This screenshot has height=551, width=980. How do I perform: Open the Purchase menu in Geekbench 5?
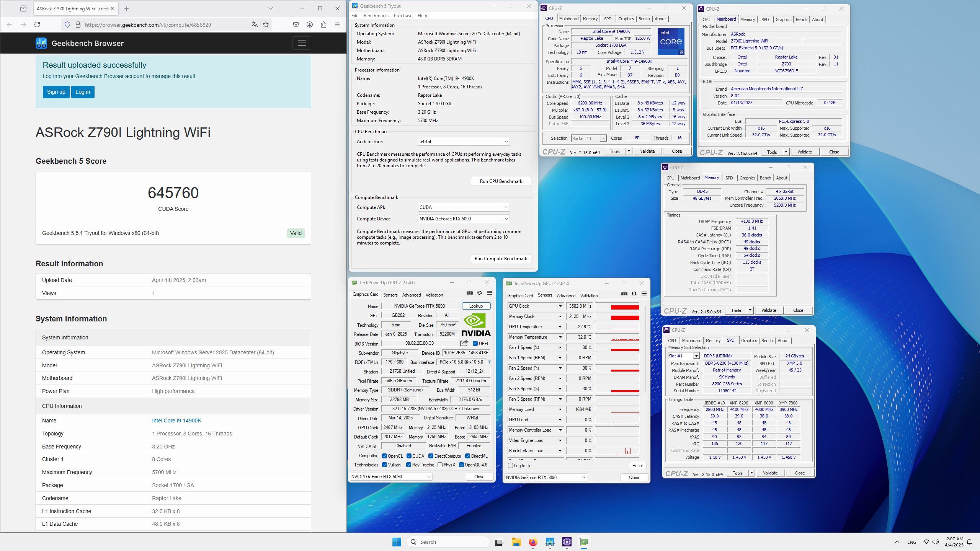click(x=403, y=16)
